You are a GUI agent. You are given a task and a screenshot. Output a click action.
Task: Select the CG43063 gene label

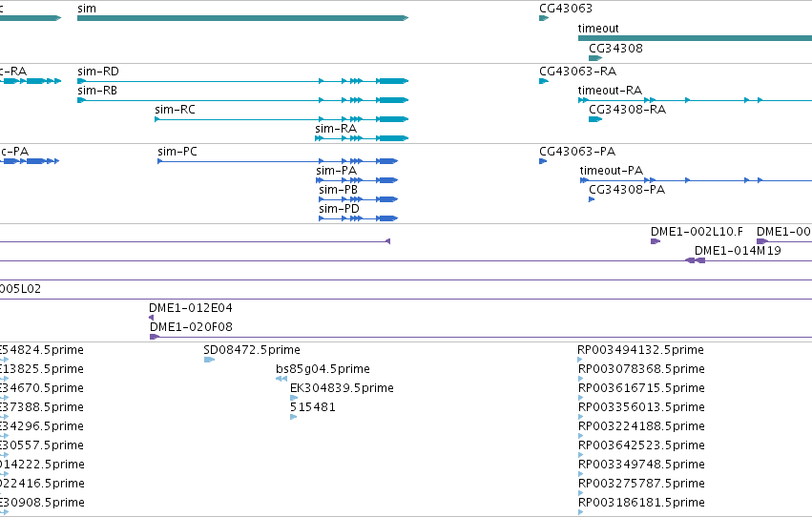pos(566,9)
